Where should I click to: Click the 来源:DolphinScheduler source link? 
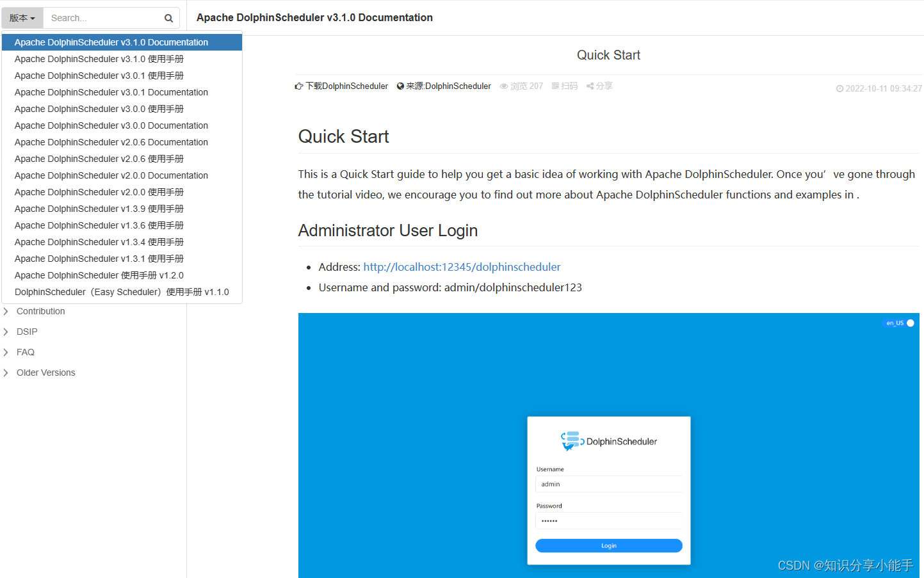(444, 86)
